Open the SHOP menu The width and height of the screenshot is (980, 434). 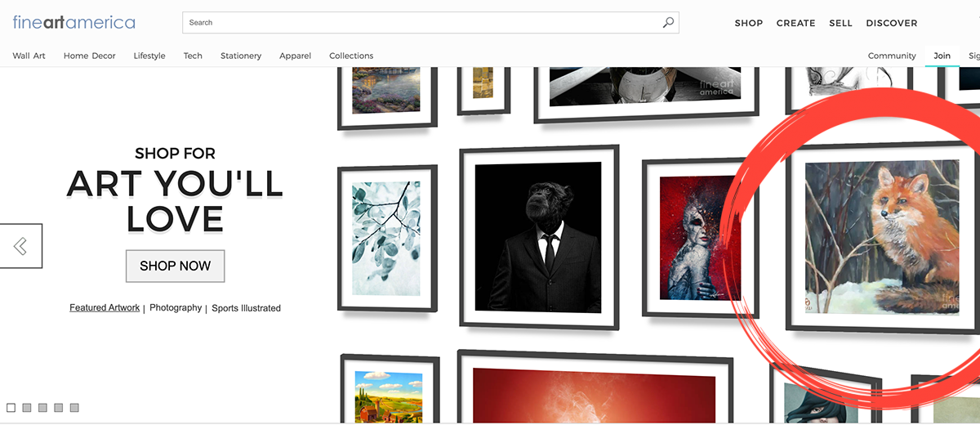[x=749, y=23]
